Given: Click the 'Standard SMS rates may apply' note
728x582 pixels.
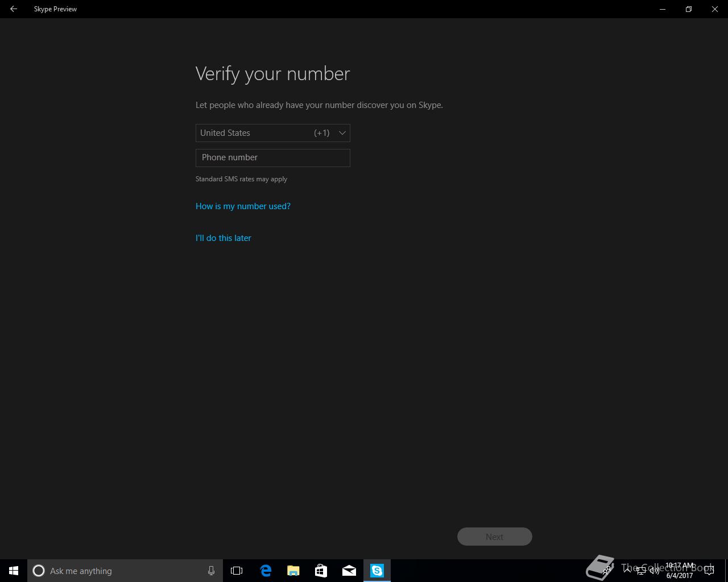Looking at the screenshot, I should (241, 179).
